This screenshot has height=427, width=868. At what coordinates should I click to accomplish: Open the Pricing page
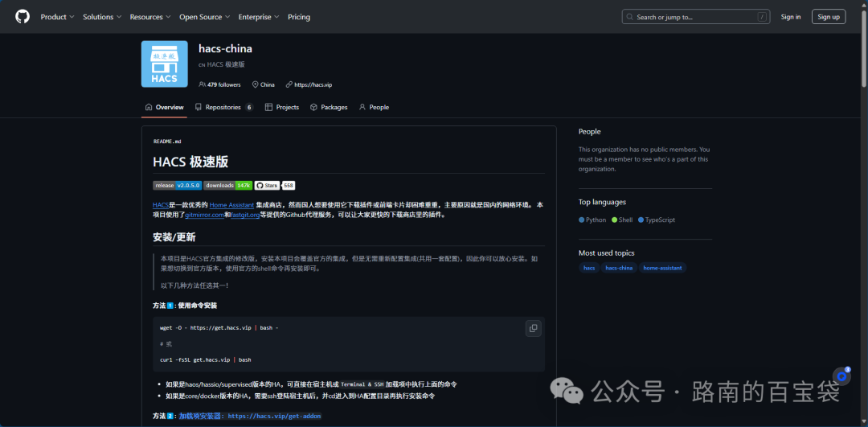pos(299,17)
